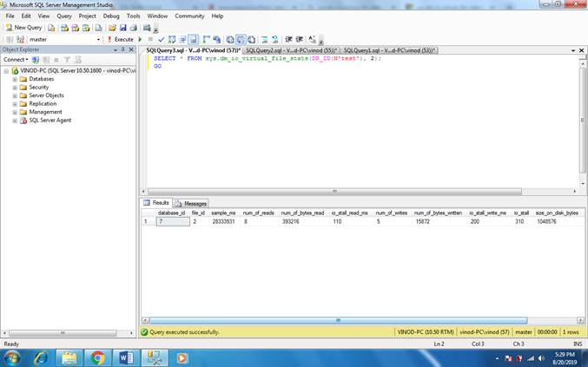Image resolution: width=588 pixels, height=367 pixels.
Task: Open Activity Monitor from the toolbar
Action: [147, 28]
